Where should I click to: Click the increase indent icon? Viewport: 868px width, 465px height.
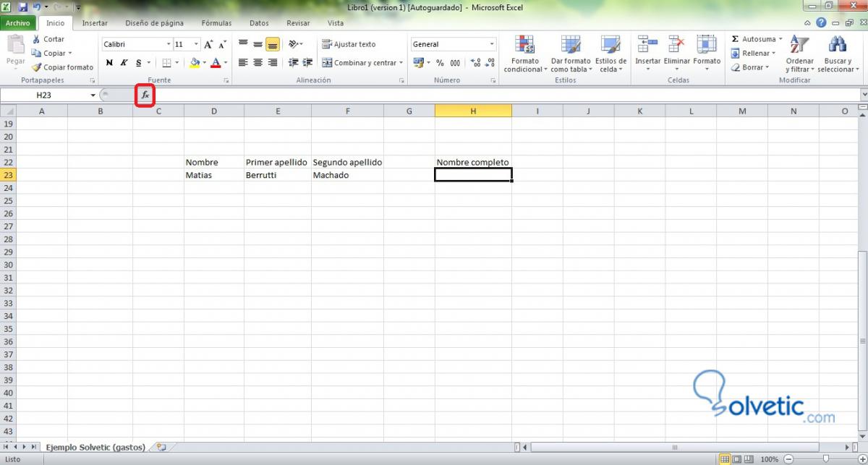[307, 63]
